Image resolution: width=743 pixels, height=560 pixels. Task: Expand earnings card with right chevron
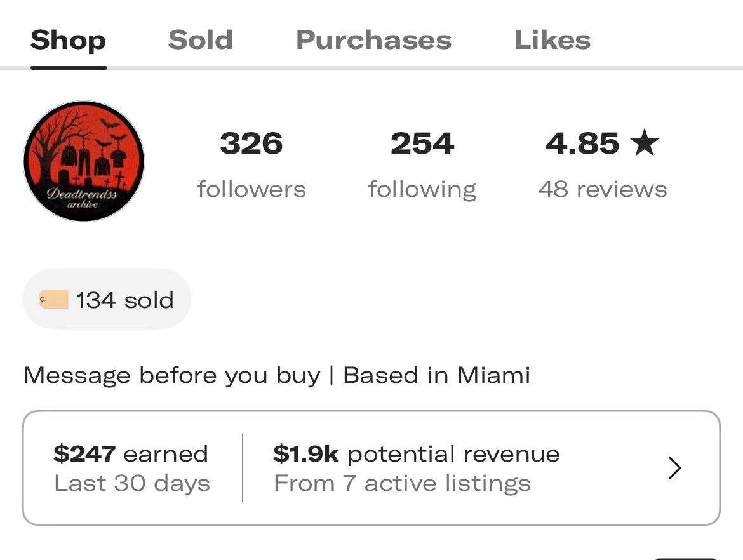674,469
